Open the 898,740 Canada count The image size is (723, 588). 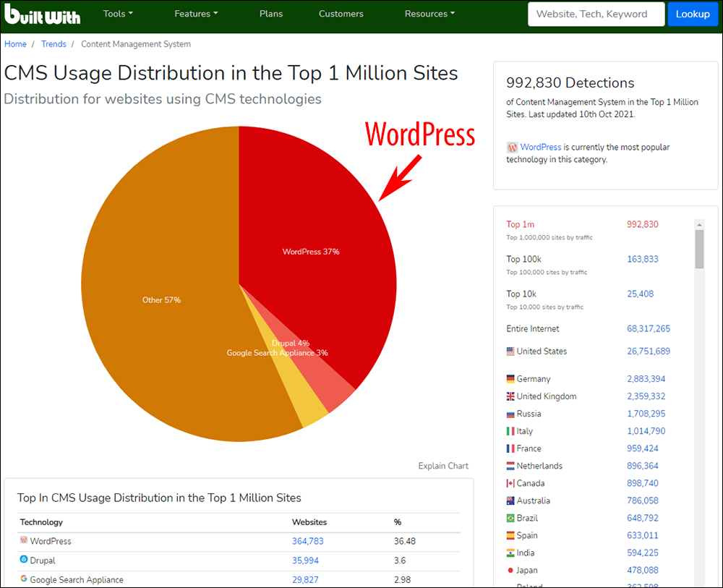[x=642, y=483]
